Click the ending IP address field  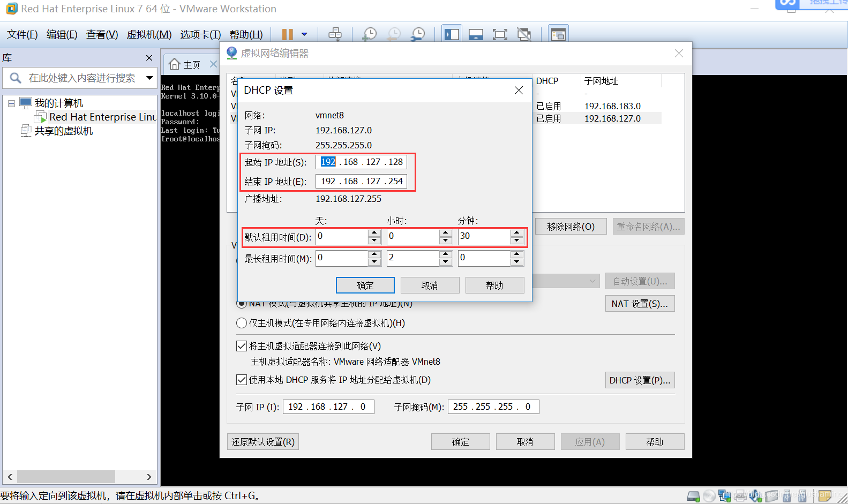pyautogui.click(x=361, y=181)
